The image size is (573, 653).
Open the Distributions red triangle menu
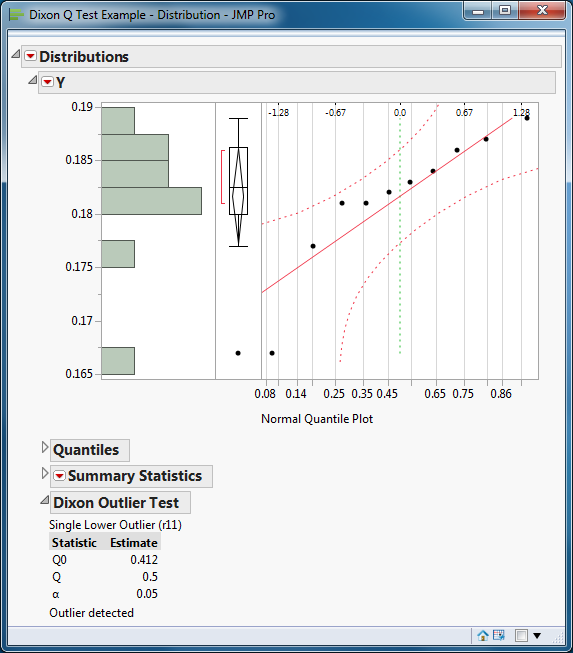click(30, 56)
